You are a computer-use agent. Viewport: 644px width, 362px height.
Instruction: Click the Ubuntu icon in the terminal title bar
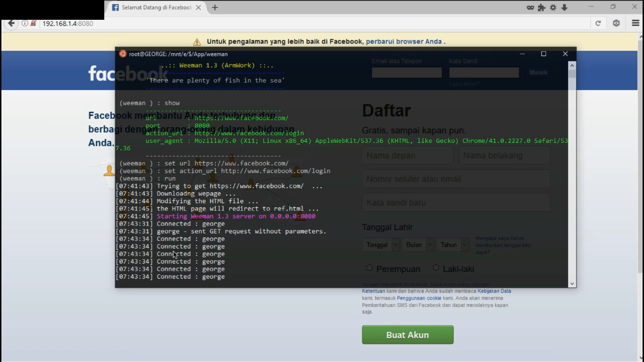pyautogui.click(x=123, y=54)
